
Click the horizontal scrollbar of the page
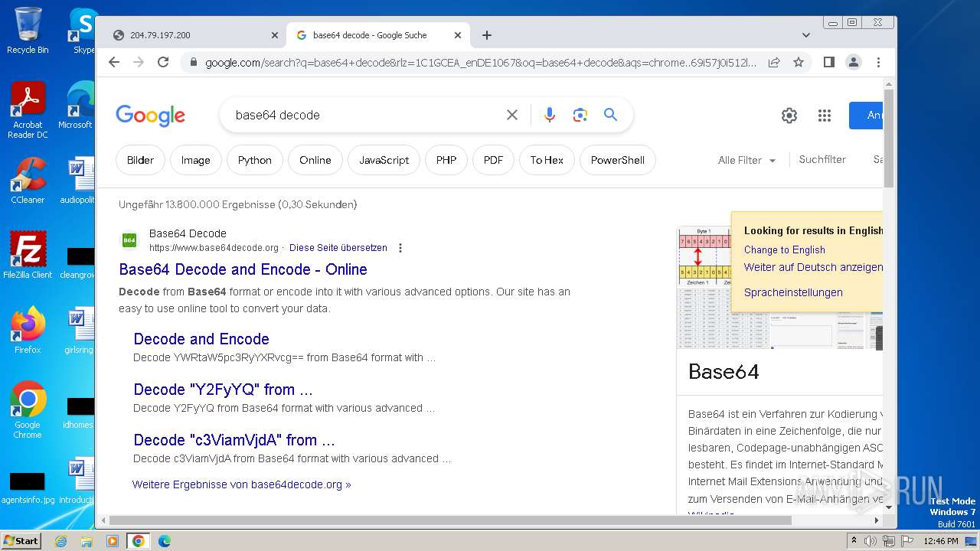(450, 520)
